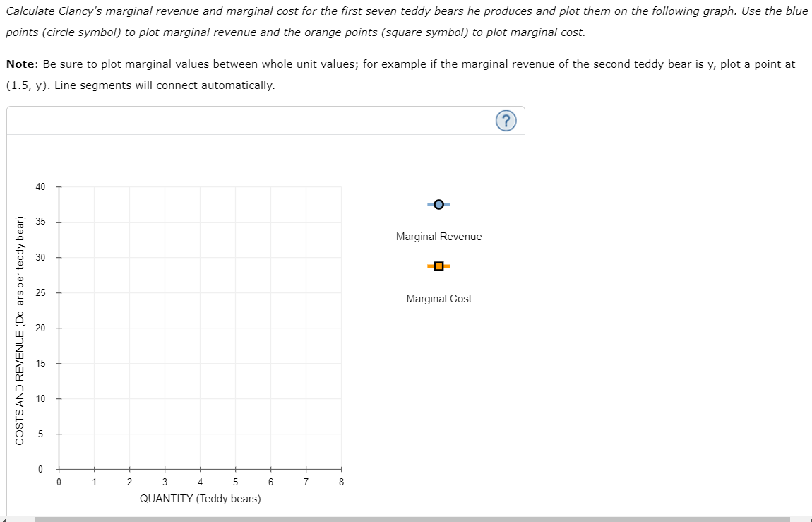Select the Marginal Cost legend entry
The width and height of the screenshot is (812, 522).
(438, 298)
